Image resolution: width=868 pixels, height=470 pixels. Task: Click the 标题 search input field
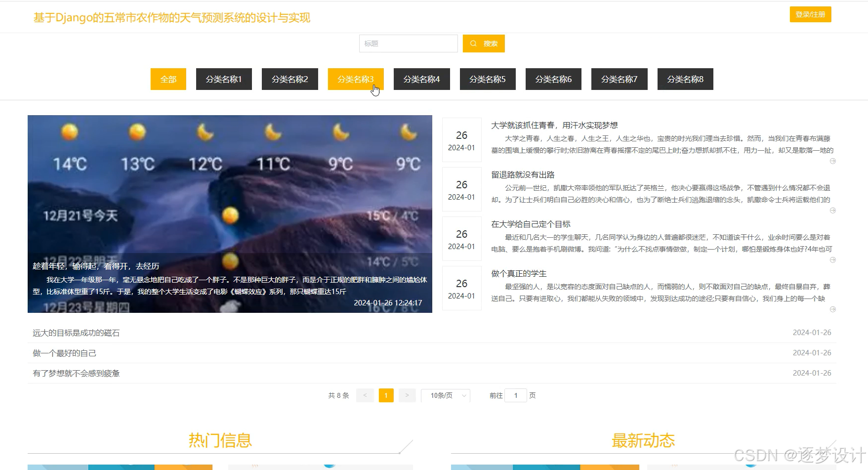(x=408, y=43)
